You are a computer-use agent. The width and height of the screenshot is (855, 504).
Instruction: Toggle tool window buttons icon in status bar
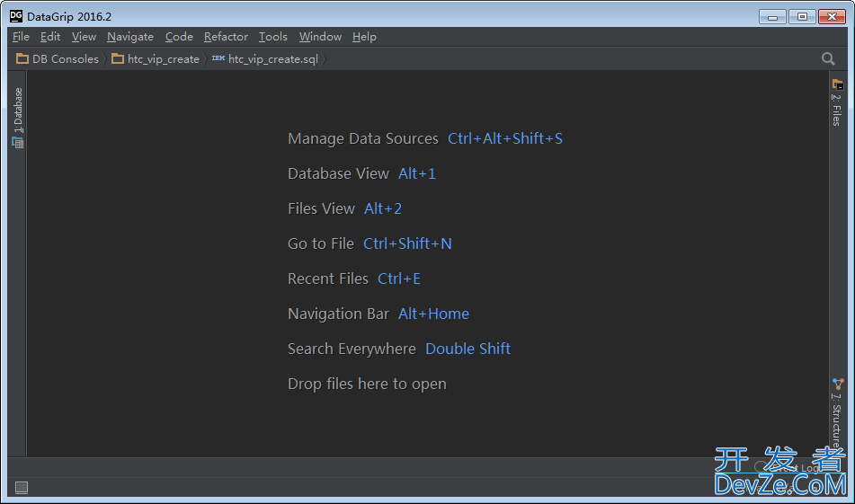(x=22, y=487)
